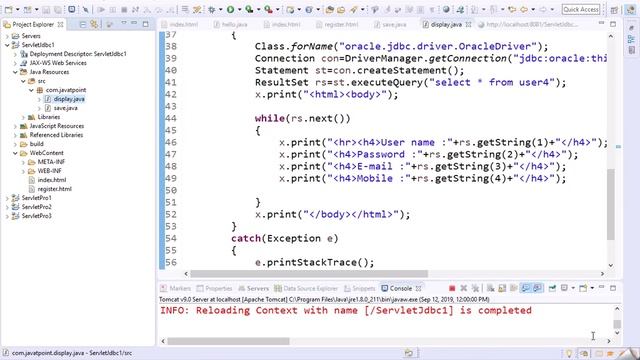The image size is (640, 360).
Task: Click the Java EE perspective icon
Action: click(631, 9)
